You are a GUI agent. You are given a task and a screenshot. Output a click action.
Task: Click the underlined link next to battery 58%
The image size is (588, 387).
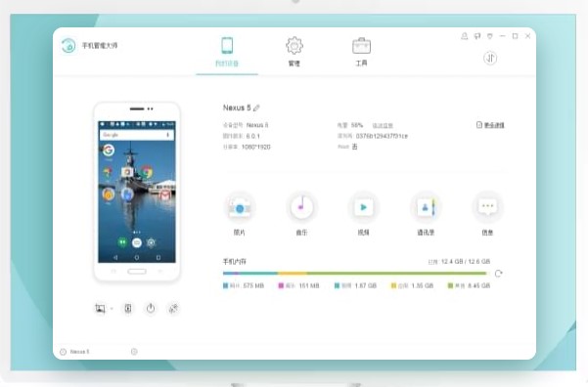[x=383, y=125]
